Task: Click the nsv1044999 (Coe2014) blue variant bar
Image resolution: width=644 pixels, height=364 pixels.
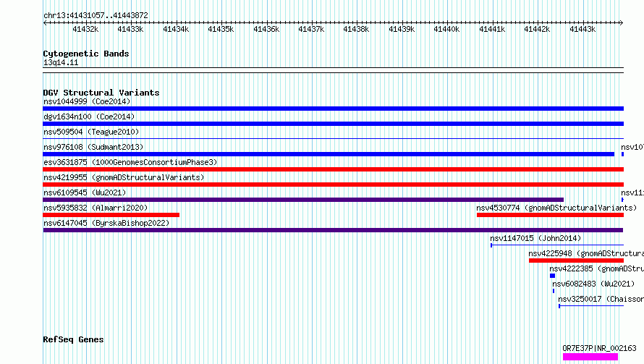Action: 333,109
